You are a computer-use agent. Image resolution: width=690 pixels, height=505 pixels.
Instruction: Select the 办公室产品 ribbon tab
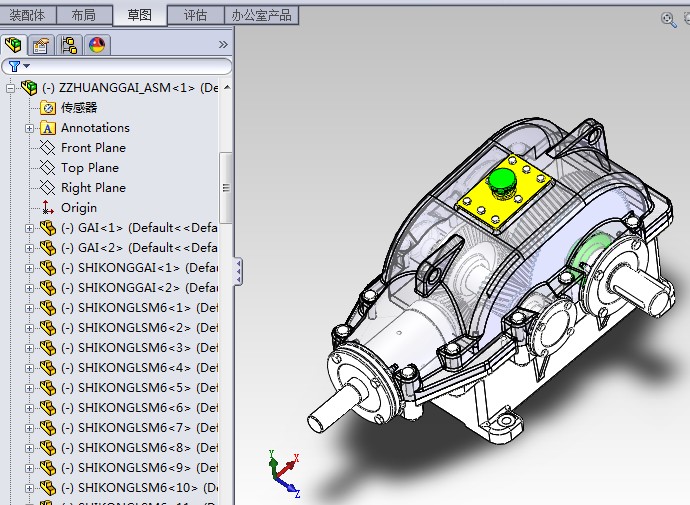[261, 15]
